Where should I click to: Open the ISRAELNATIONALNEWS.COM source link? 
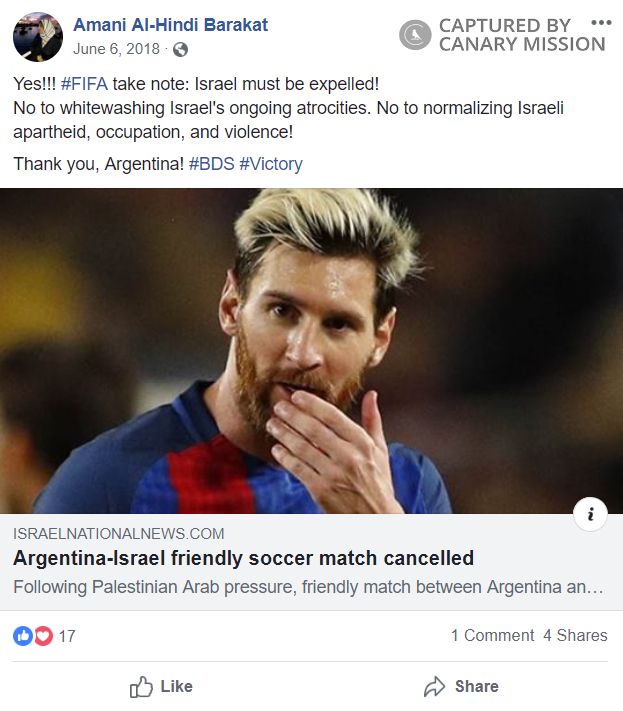pos(119,534)
